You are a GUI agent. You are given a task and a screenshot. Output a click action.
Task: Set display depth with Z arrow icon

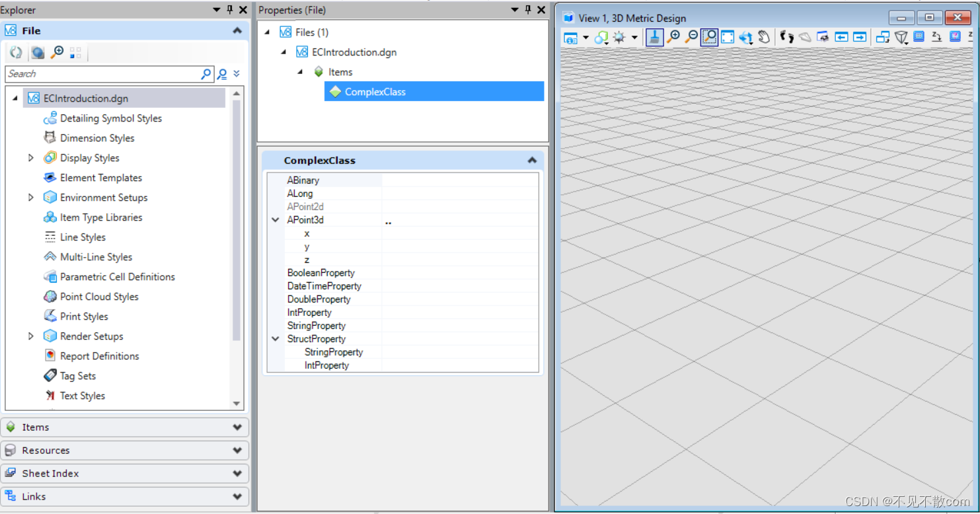(x=936, y=38)
